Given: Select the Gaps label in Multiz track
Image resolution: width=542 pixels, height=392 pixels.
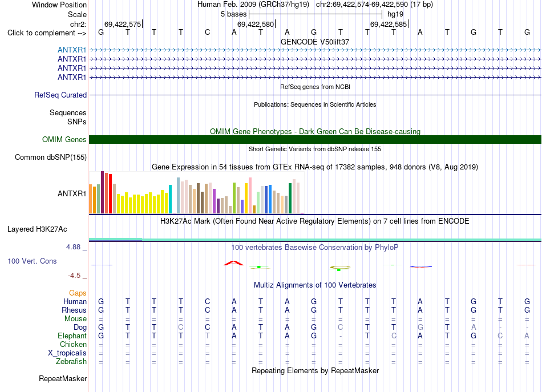Looking at the screenshot, I should [78, 293].
